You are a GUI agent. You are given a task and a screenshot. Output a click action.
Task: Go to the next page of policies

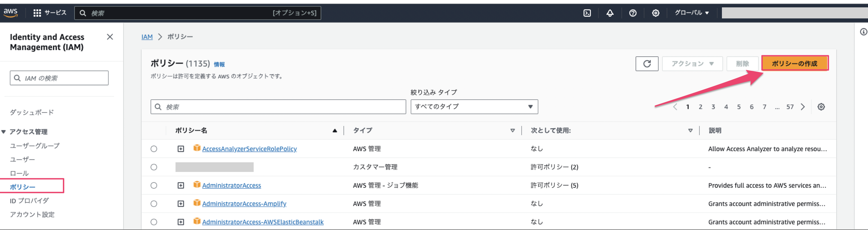click(x=803, y=107)
